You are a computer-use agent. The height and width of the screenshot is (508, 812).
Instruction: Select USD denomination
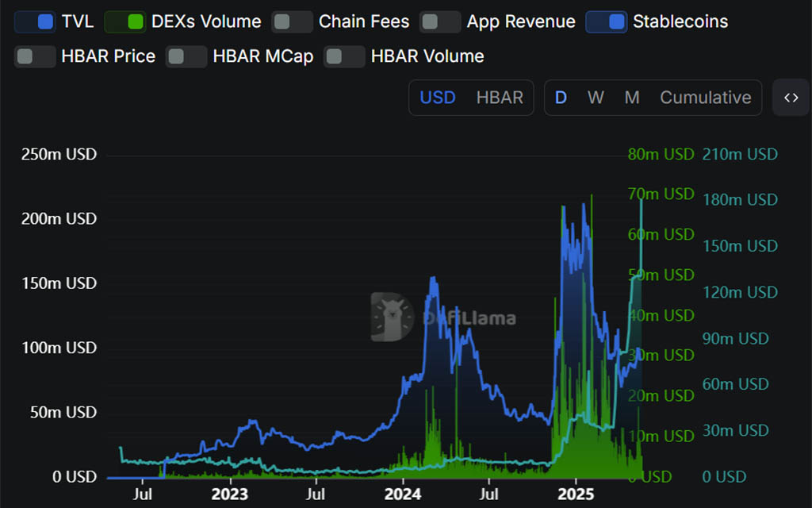click(x=438, y=98)
